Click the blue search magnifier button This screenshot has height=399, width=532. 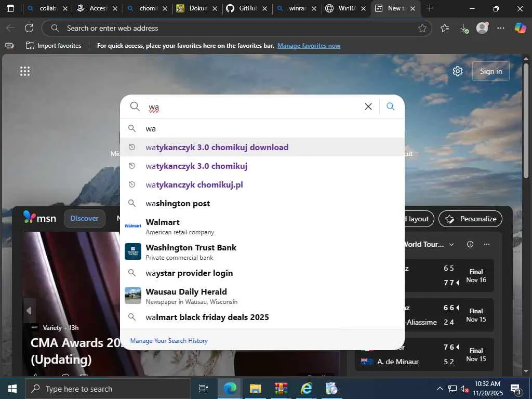(391, 107)
